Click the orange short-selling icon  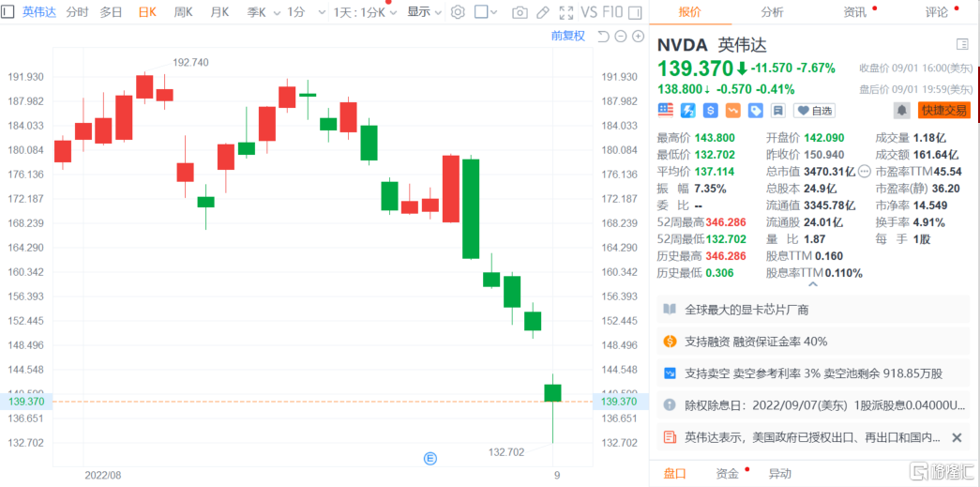tap(733, 111)
